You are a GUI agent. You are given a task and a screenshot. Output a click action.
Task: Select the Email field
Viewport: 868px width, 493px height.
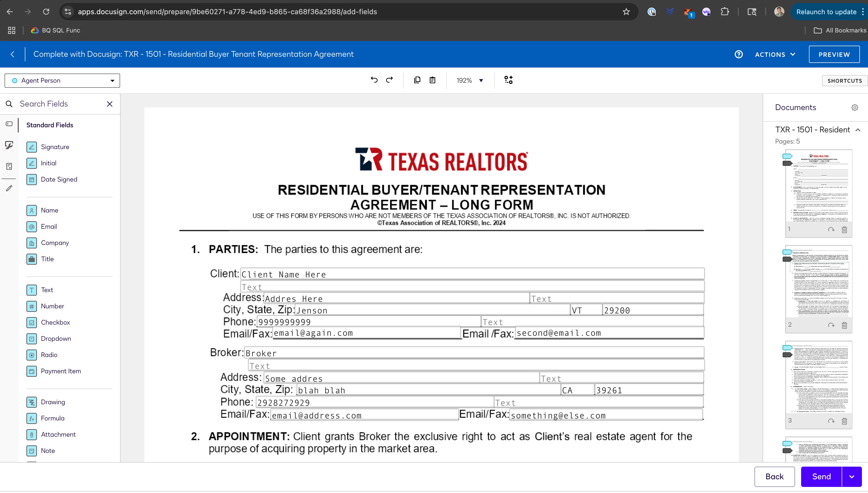[42, 226]
